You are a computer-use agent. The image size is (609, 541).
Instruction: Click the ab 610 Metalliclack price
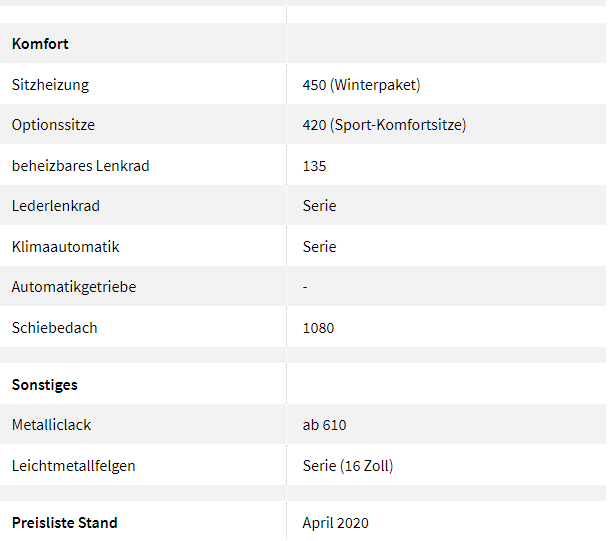point(324,425)
